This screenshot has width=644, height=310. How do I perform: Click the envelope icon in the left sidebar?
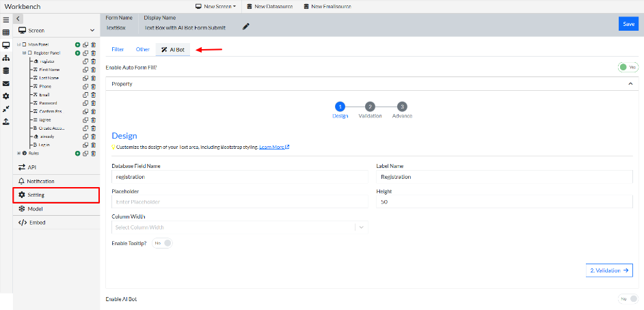6,83
